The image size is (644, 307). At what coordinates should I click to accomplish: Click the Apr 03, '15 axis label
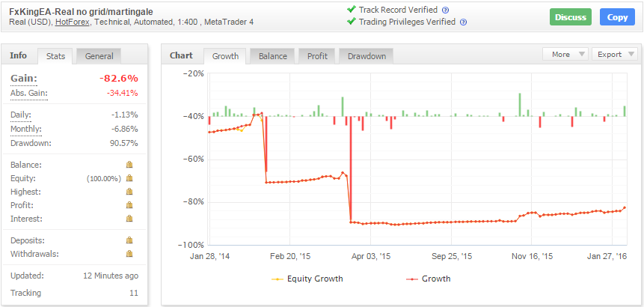(370, 256)
